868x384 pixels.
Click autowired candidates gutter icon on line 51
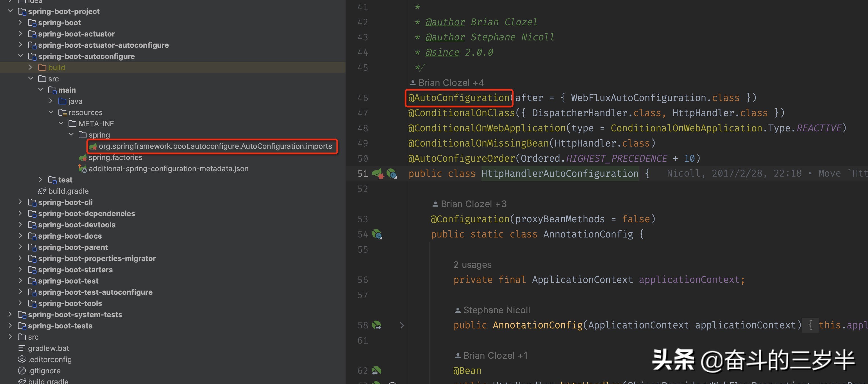point(392,173)
